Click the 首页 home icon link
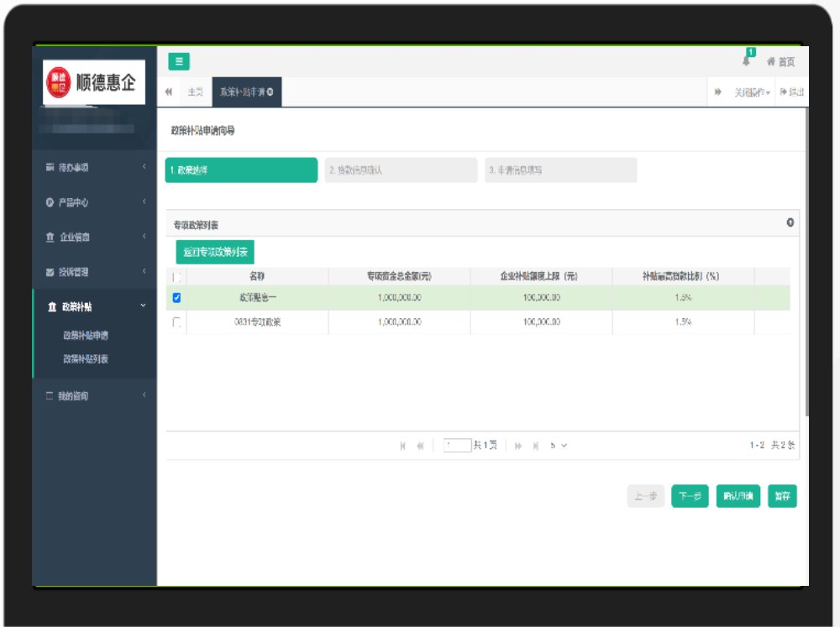The height and width of the screenshot is (627, 840). (781, 62)
